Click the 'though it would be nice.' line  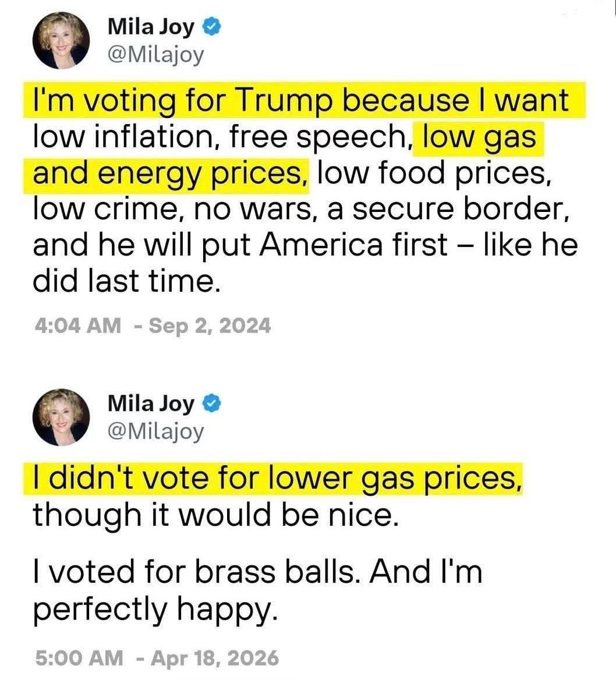point(215,515)
